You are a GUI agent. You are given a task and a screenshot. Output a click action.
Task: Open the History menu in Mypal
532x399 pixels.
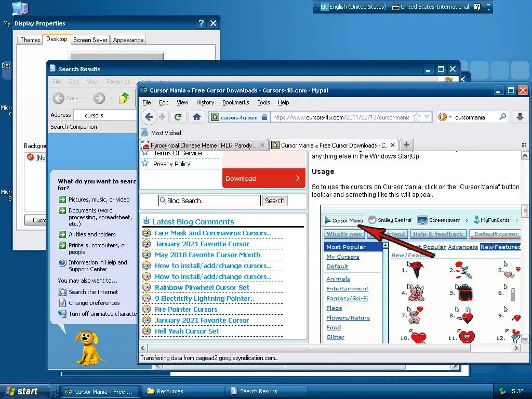(x=205, y=102)
